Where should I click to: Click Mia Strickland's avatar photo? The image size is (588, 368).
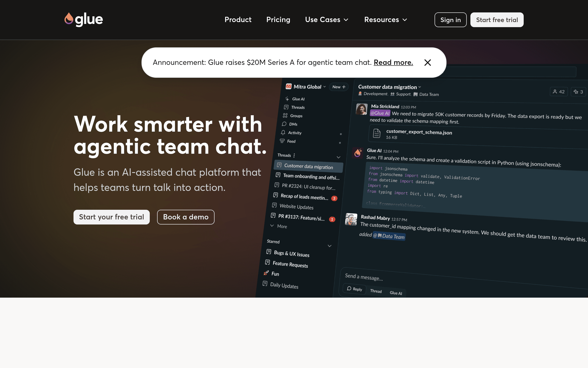click(x=362, y=109)
